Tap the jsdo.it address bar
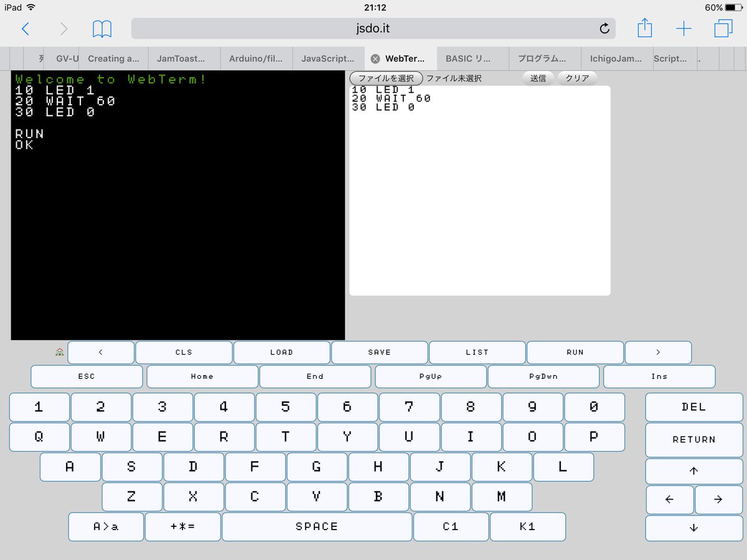747x560 pixels. [374, 29]
